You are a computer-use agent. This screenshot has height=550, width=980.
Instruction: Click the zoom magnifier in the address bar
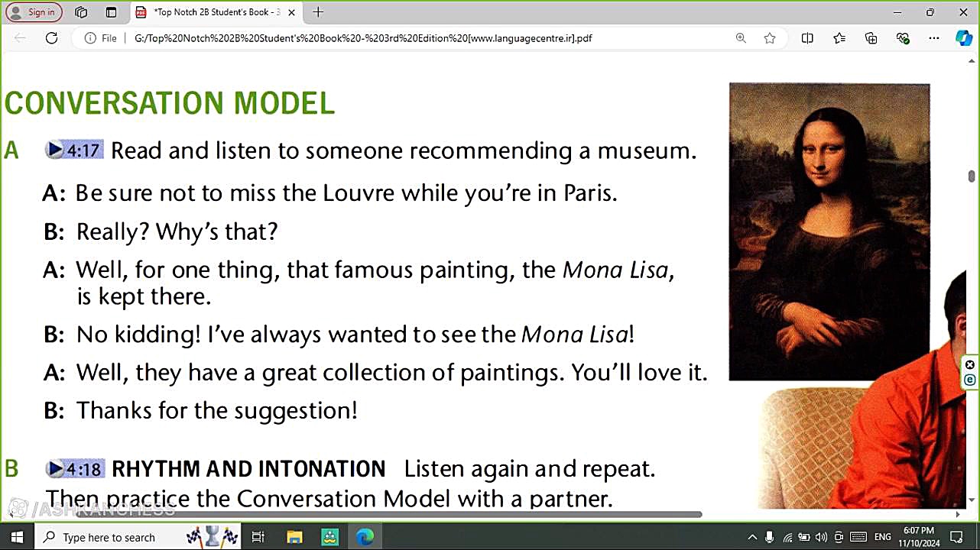pos(741,38)
